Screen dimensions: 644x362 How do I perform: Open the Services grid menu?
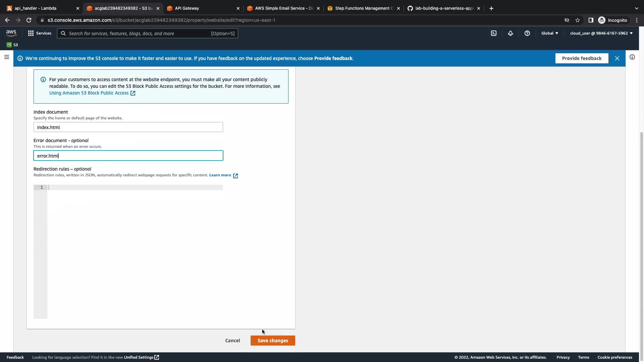(40, 33)
